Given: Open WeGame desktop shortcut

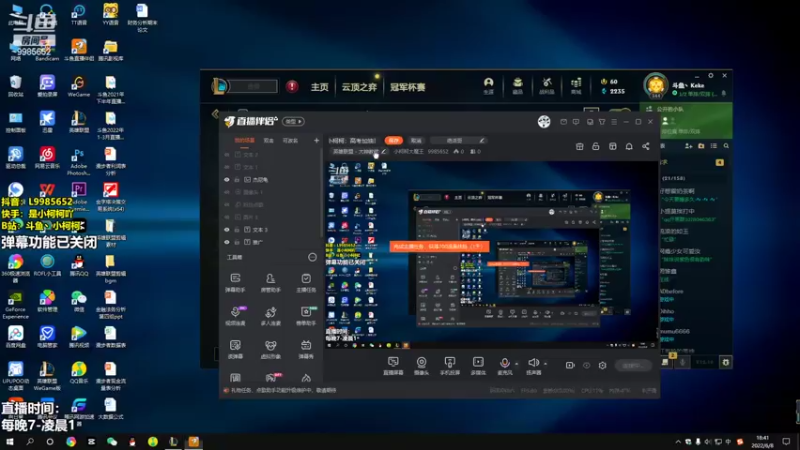Looking at the screenshot, I should pos(79,86).
